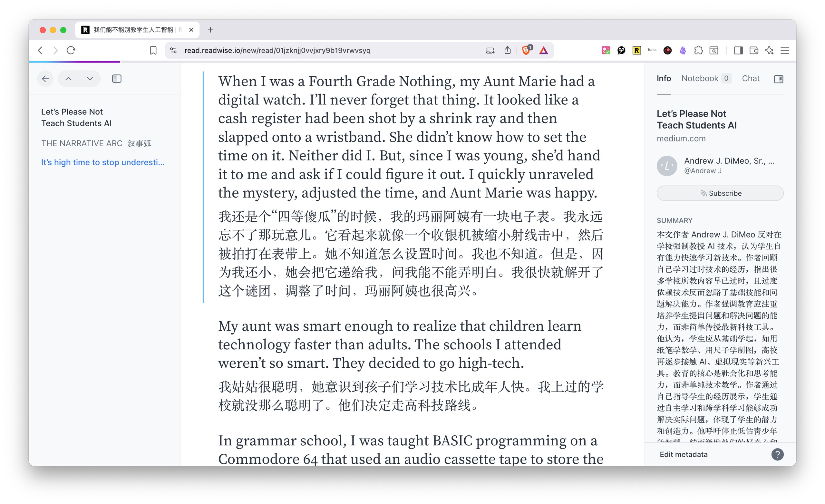Toggle the right Info panel icon
This screenshot has height=504, width=825.
[779, 79]
